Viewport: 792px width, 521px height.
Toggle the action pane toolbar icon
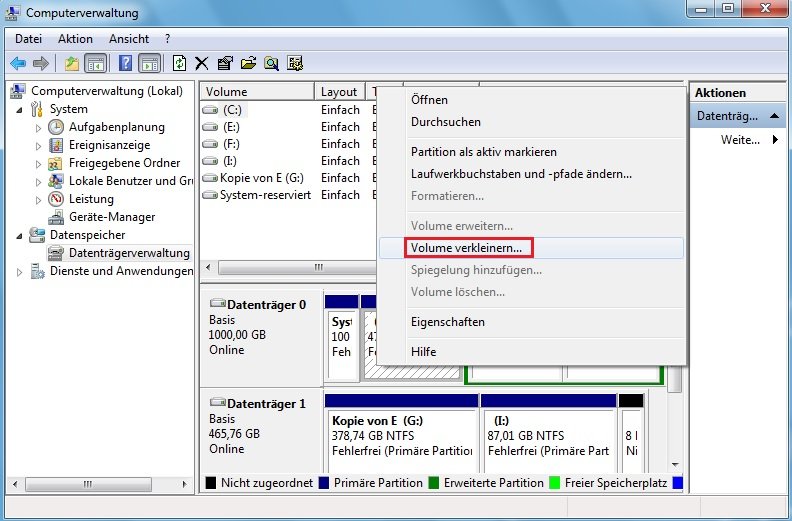coord(150,64)
